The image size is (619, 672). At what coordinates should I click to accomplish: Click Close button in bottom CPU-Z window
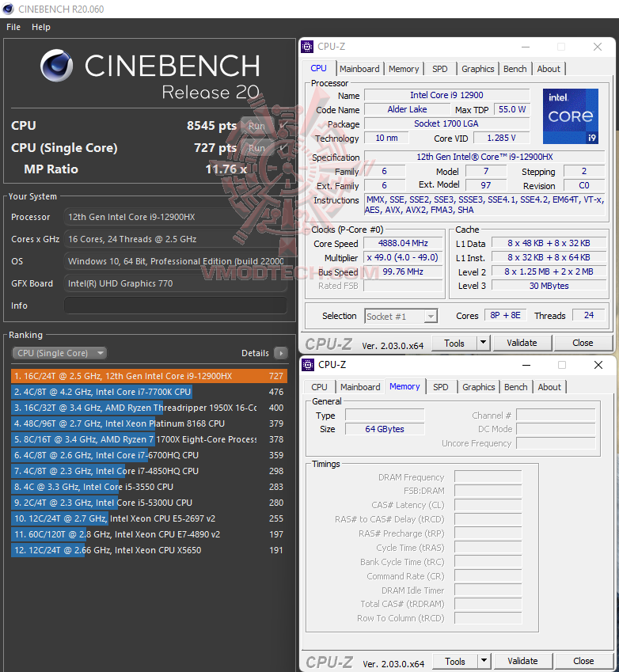(584, 661)
